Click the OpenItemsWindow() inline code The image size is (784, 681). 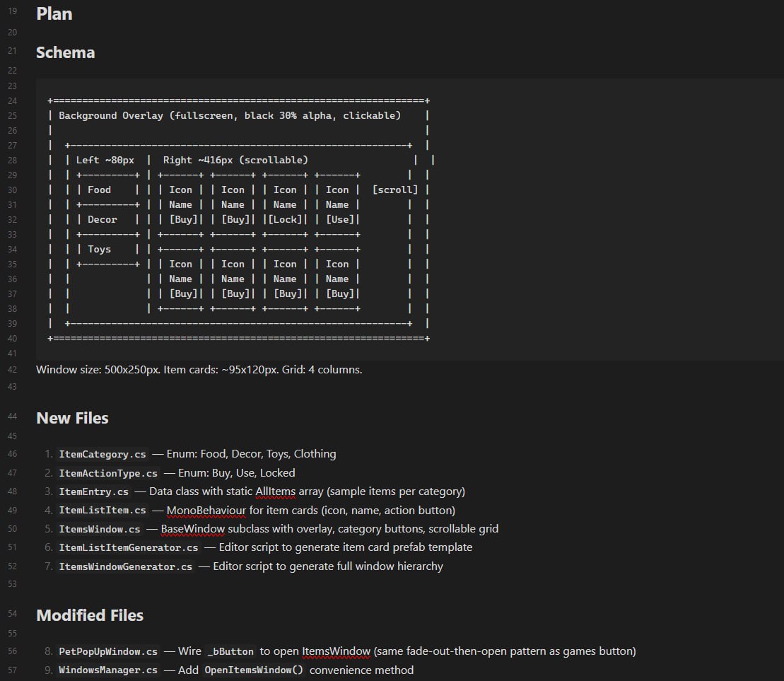click(254, 670)
